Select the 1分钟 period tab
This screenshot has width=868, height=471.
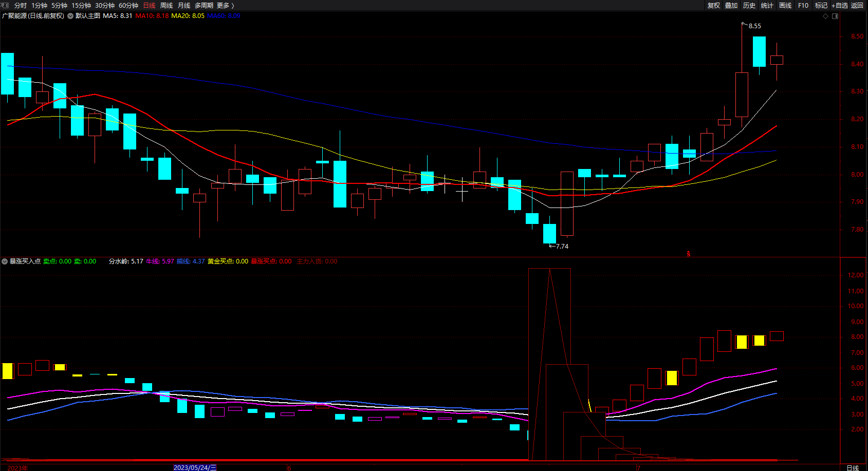(39, 5)
